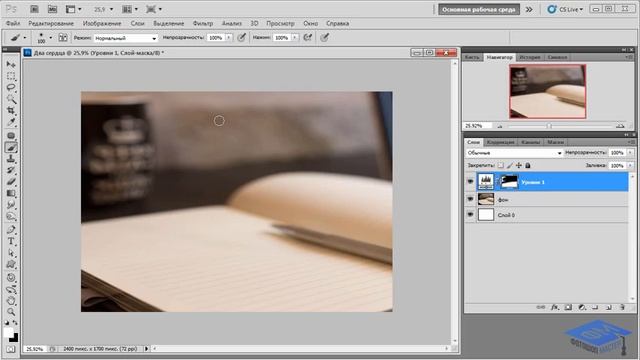Toggle lock position icon

519,165
